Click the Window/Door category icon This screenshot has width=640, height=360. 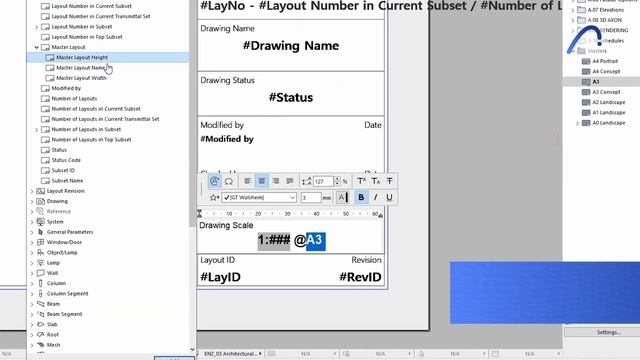pos(40,242)
